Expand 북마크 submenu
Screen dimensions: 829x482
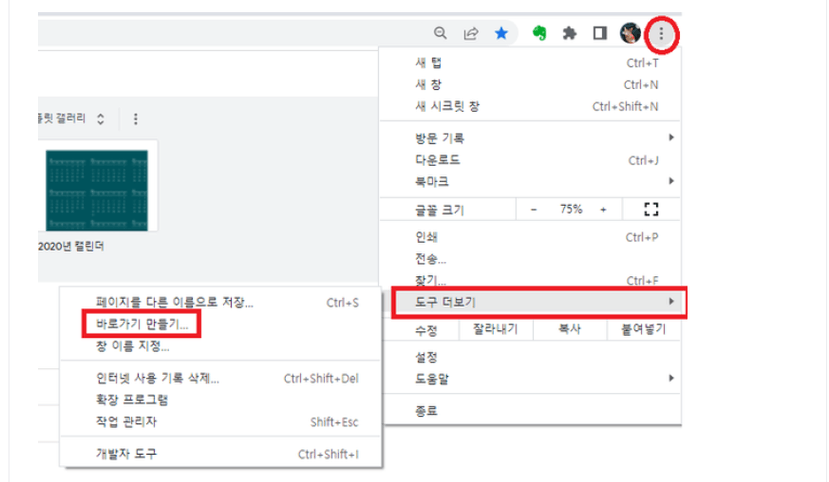(x=530, y=181)
